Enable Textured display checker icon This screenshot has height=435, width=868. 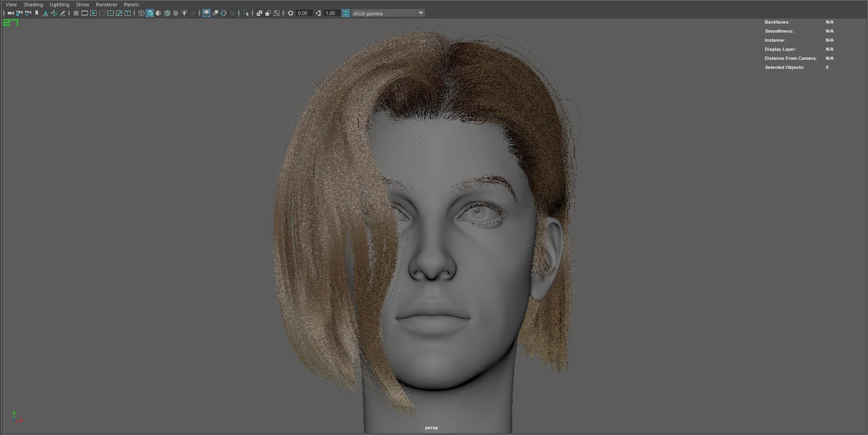176,13
